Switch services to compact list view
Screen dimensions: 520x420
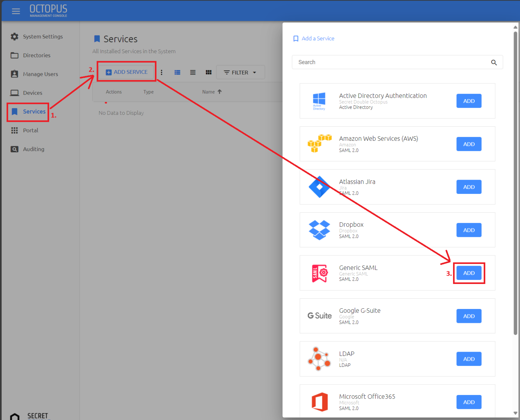coord(193,72)
